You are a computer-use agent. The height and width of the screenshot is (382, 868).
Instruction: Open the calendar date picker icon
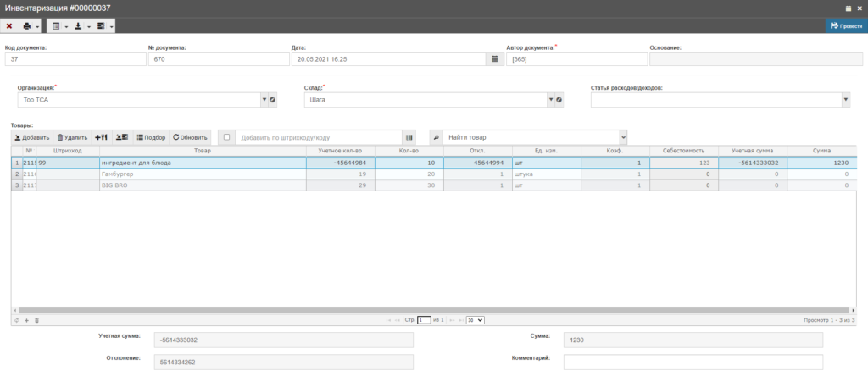(494, 59)
